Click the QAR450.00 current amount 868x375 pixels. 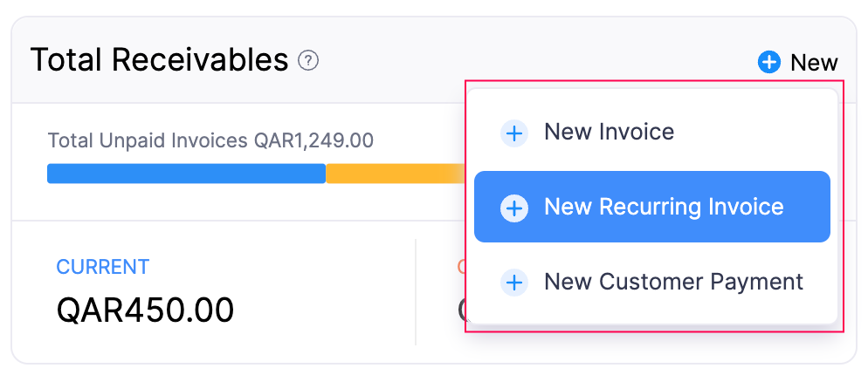pos(145,310)
